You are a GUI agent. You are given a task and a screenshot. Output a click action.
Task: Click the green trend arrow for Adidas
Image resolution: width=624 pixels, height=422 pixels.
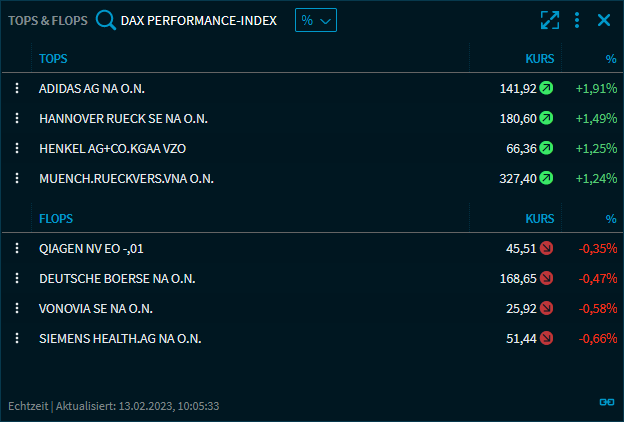tap(547, 88)
